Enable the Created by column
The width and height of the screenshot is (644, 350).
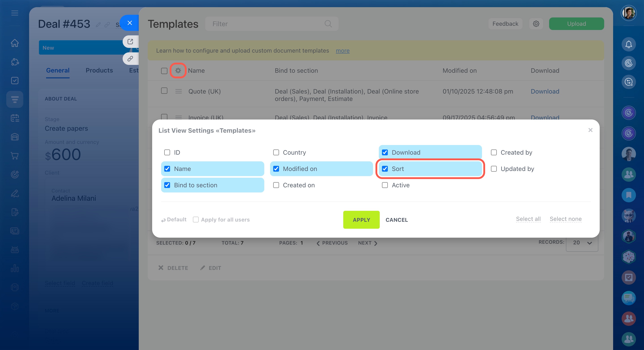[493, 152]
